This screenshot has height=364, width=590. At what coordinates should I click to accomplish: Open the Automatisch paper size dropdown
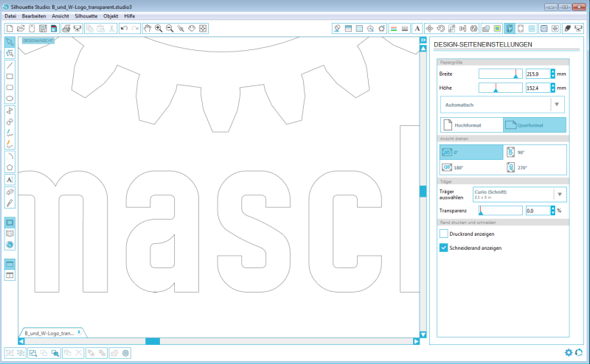(x=503, y=105)
